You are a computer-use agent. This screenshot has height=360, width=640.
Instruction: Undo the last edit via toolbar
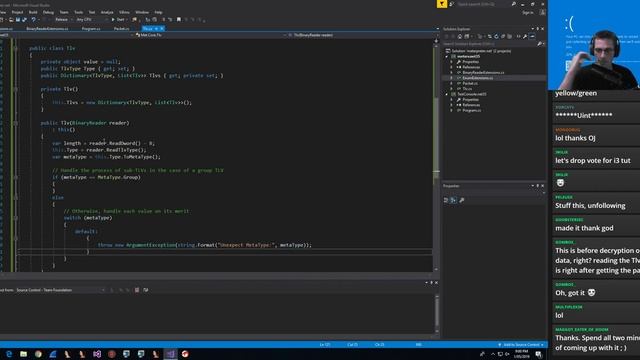click(x=33, y=20)
